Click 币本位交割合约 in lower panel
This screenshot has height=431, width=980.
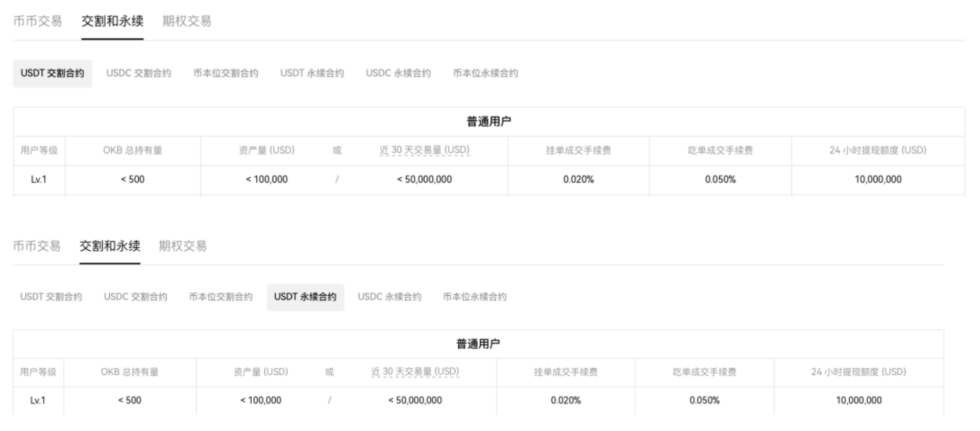pos(220,297)
